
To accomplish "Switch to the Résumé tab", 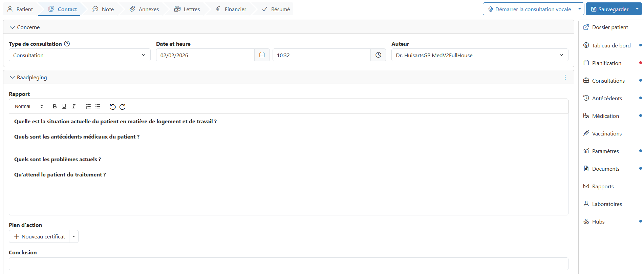I will (x=276, y=9).
